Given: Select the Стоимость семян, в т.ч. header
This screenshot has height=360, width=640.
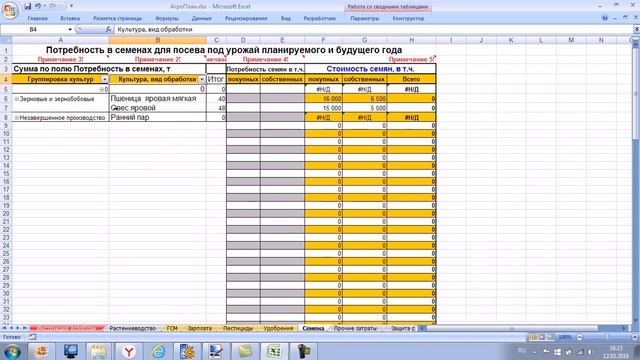Looking at the screenshot, I should (x=370, y=69).
